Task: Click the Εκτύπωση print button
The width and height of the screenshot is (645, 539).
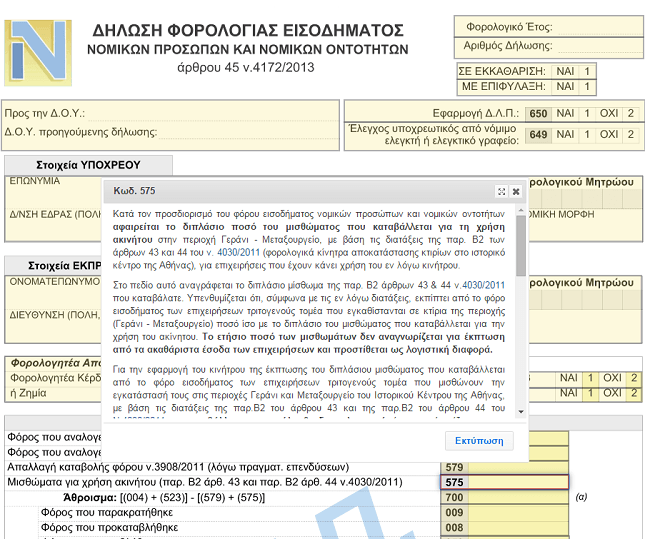Action: coord(479,441)
